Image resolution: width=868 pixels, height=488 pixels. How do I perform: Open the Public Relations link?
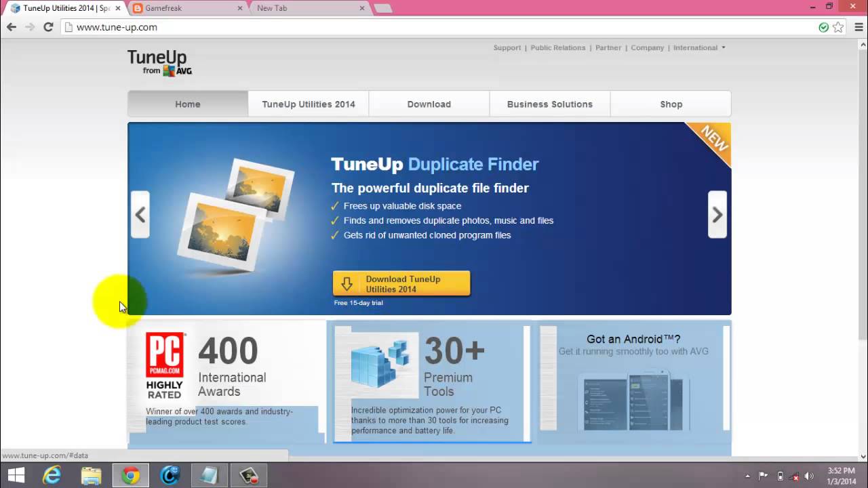point(557,47)
